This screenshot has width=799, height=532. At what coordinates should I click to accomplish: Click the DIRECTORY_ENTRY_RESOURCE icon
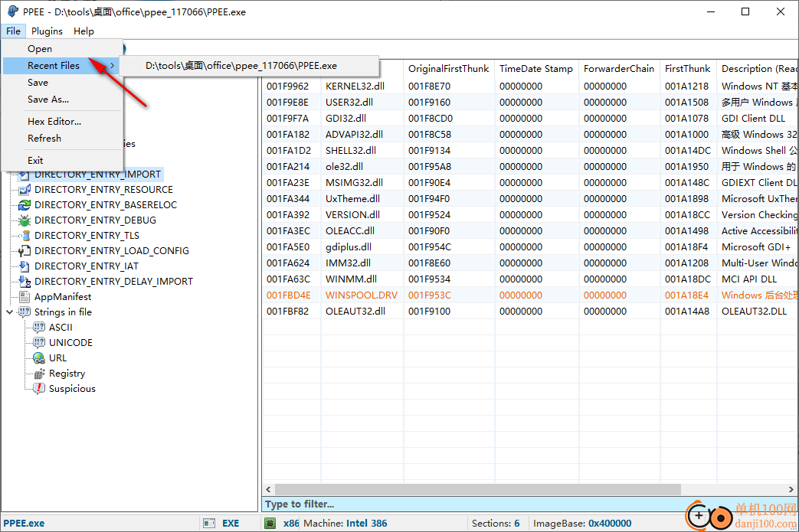pyautogui.click(x=25, y=190)
